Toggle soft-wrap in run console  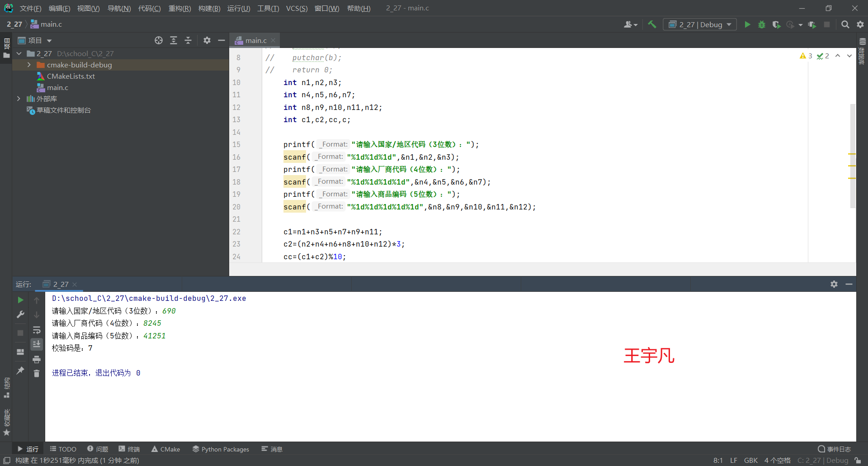point(37,330)
